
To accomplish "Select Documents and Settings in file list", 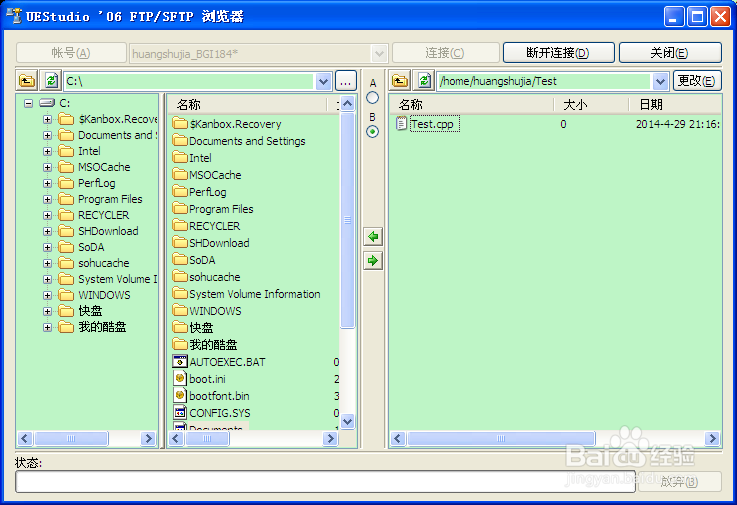I will [247, 141].
